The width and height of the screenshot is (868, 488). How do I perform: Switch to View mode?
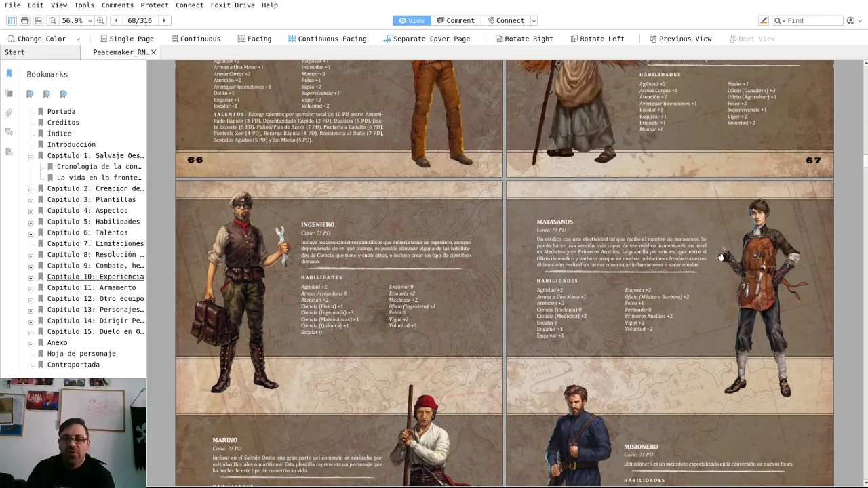(412, 20)
